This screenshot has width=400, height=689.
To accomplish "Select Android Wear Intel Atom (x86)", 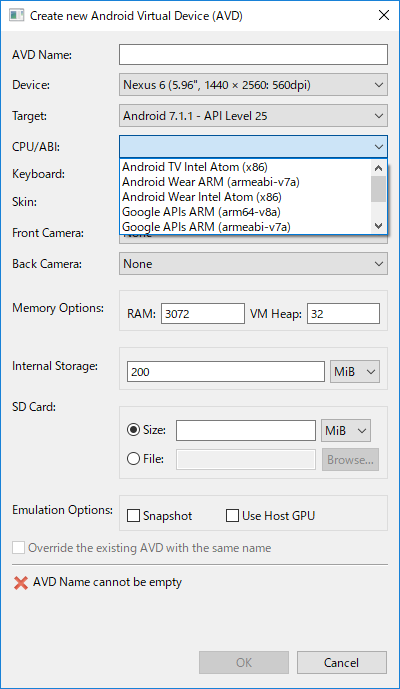I will (x=245, y=197).
